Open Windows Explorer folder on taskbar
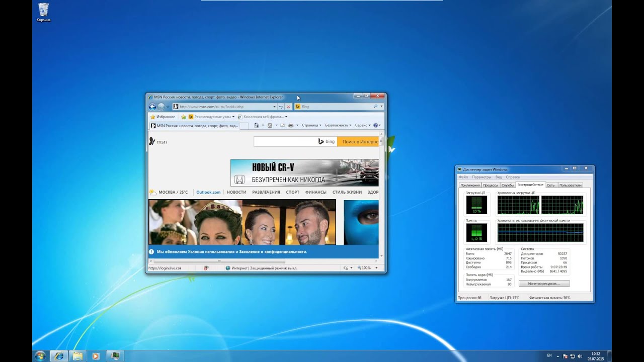 pos(77,355)
